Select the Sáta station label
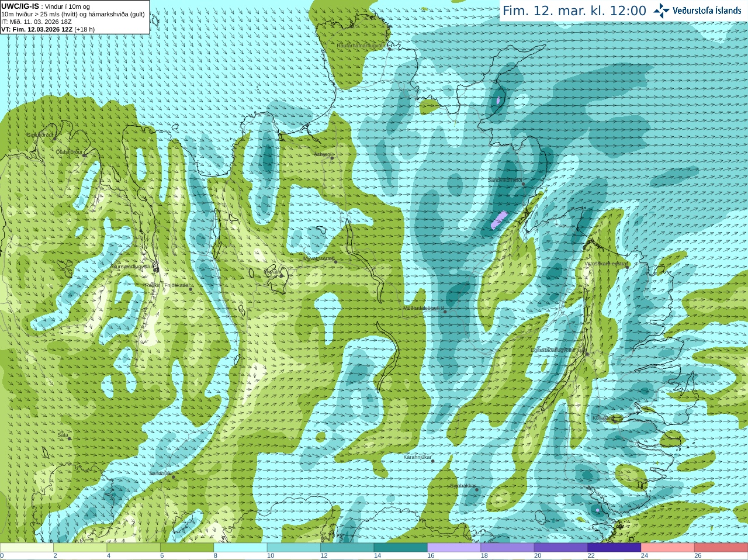 click(x=63, y=435)
